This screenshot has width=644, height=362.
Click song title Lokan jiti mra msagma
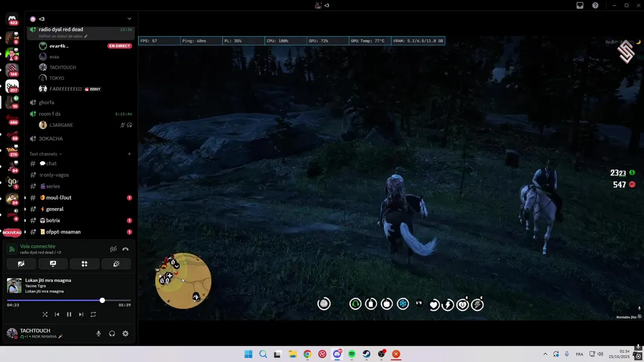(x=48, y=281)
